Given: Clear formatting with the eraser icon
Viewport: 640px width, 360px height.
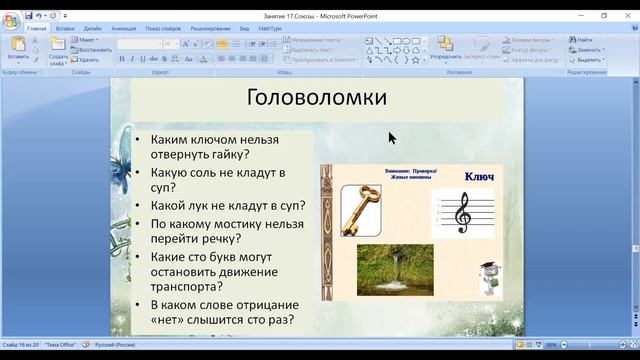Looking at the screenshot, I should pos(207,44).
